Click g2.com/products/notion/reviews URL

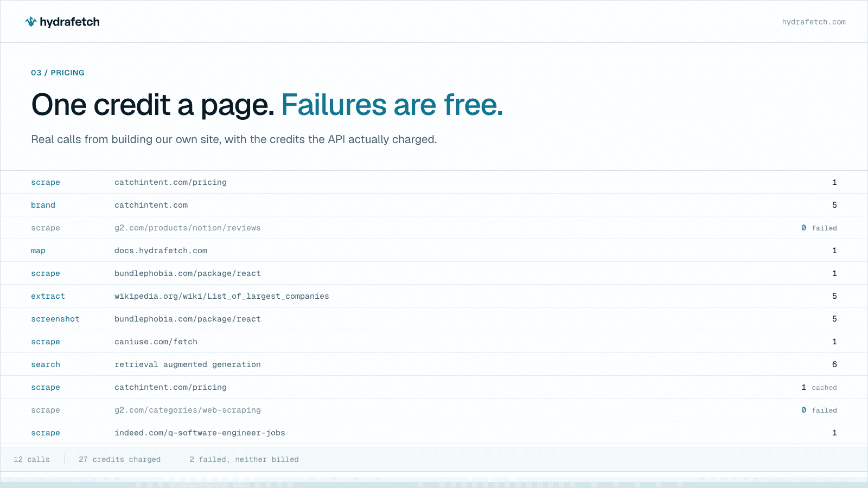[x=187, y=228]
